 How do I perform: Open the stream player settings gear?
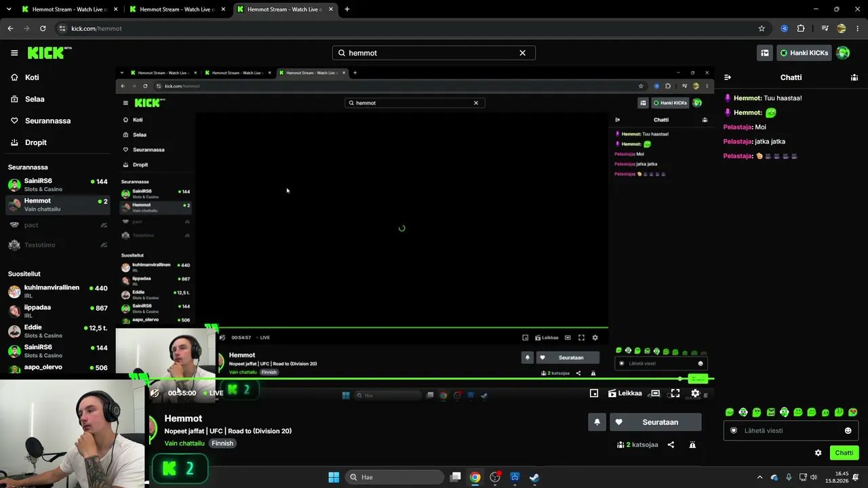coord(695,393)
